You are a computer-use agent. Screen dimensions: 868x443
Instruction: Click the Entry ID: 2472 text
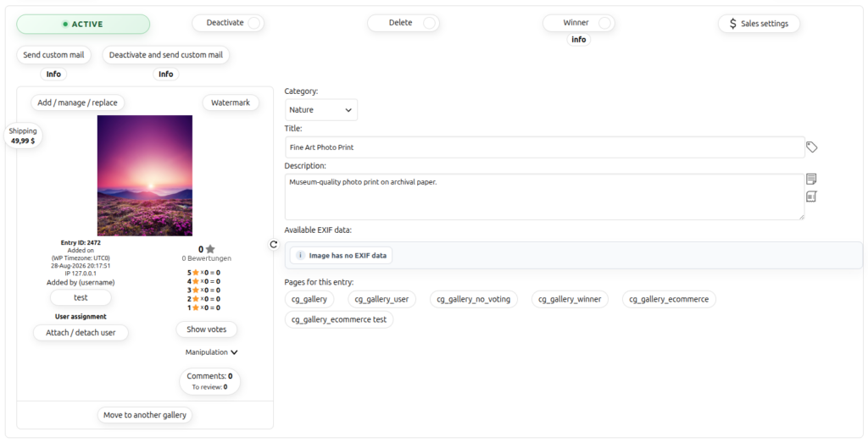81,243
